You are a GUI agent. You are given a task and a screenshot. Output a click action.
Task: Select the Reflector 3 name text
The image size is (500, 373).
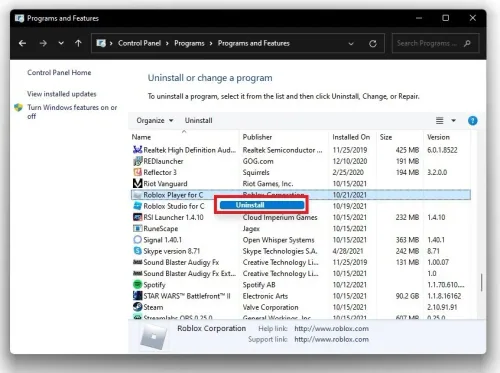point(160,172)
